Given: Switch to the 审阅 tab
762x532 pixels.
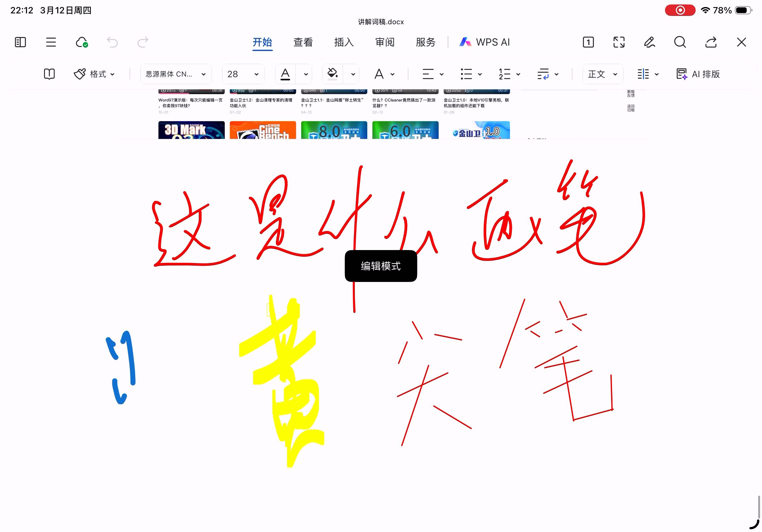Looking at the screenshot, I should tap(385, 42).
